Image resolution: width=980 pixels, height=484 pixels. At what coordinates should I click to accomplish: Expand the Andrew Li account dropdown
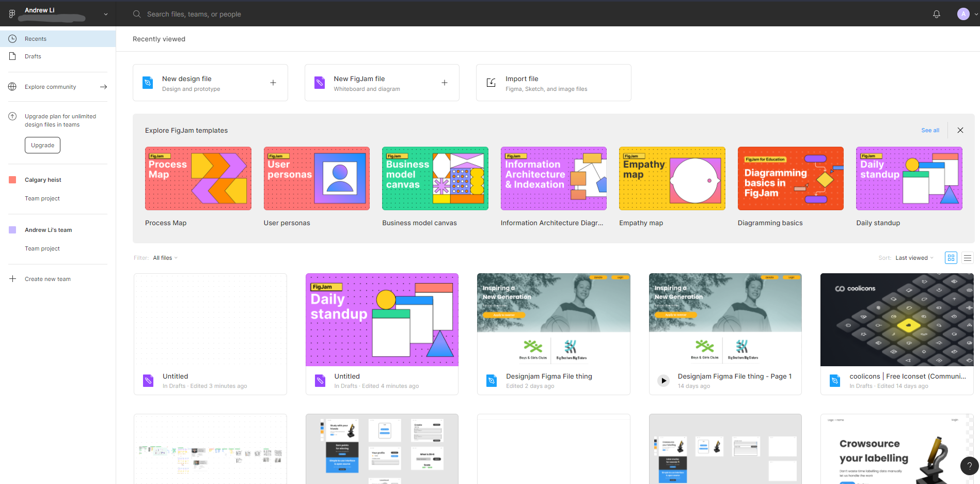pyautogui.click(x=106, y=14)
